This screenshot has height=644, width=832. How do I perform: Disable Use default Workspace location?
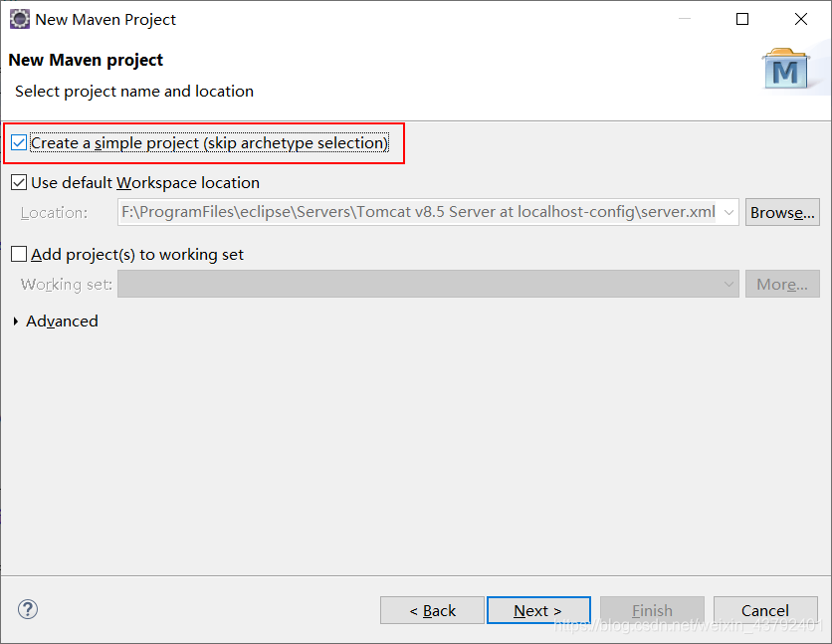[x=18, y=182]
